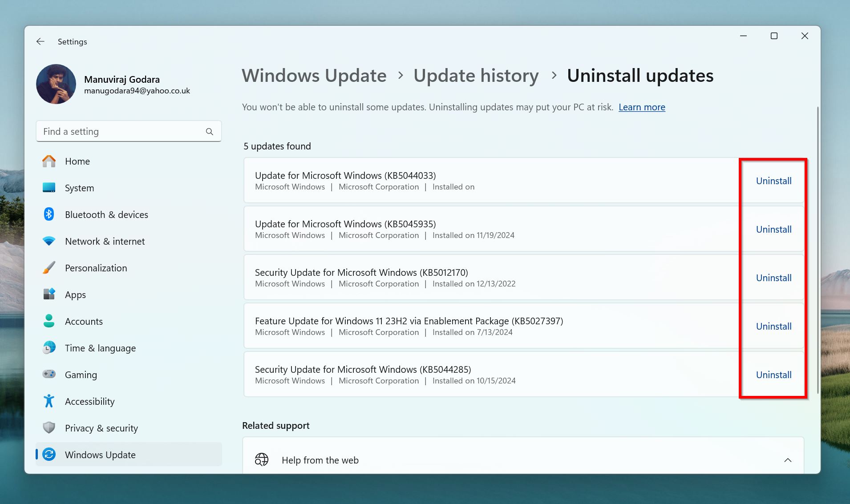Click Windows Update breadcrumb
This screenshot has width=850, height=504.
[314, 76]
